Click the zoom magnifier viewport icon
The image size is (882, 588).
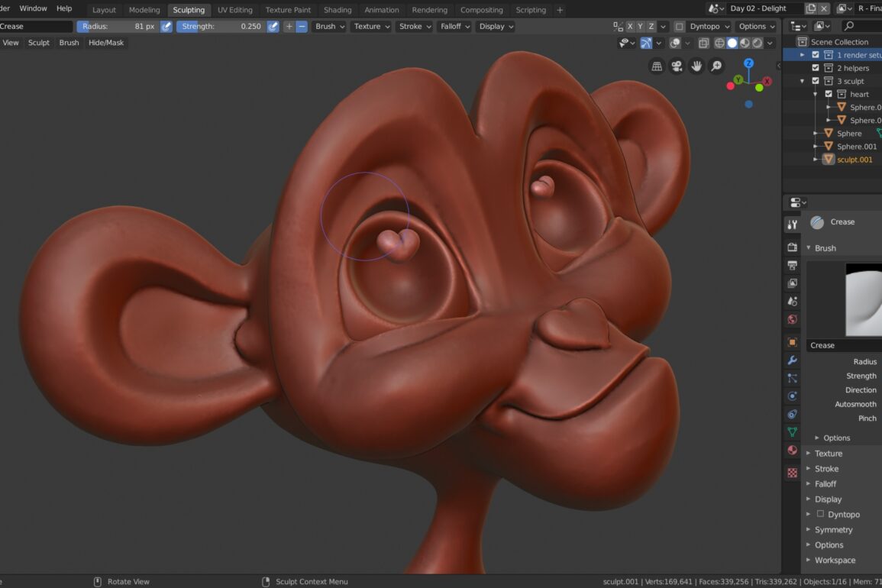(x=716, y=66)
